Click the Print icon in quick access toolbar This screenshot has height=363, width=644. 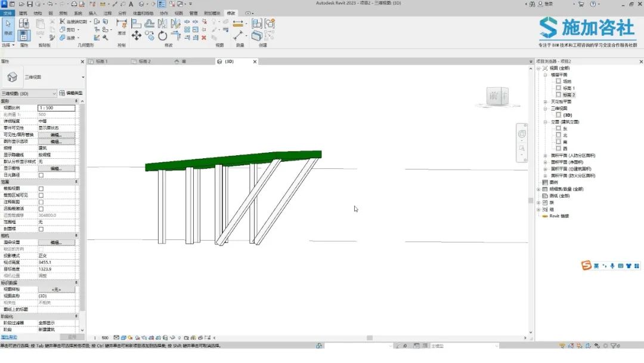click(x=74, y=4)
